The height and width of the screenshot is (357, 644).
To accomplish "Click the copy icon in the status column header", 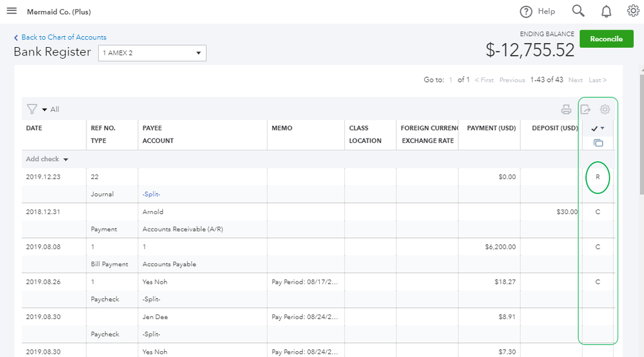I will point(598,142).
